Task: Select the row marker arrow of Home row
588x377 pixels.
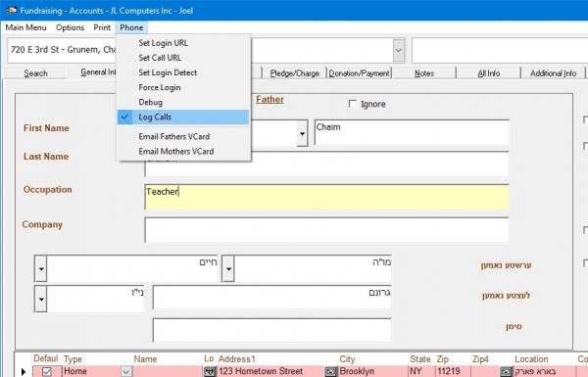Action: coord(24,371)
